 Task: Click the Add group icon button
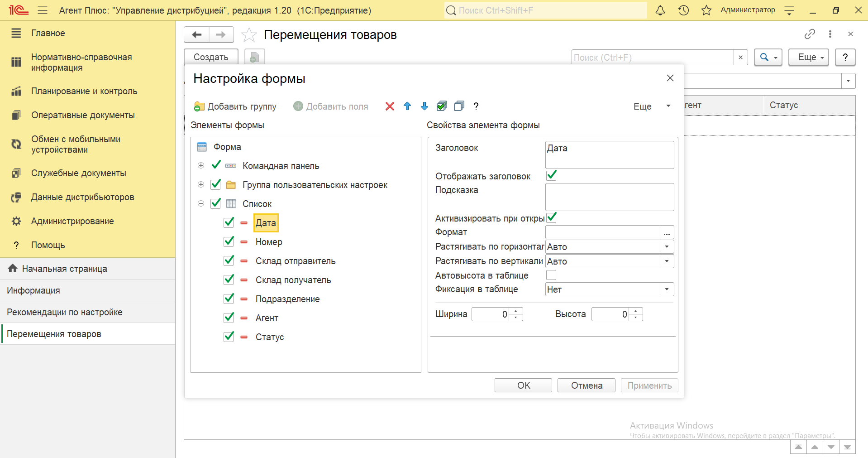[x=235, y=106]
